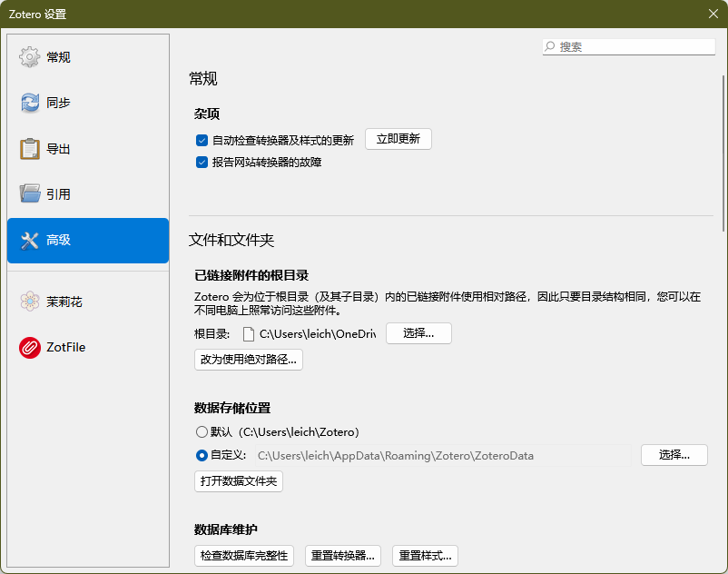728x574 pixels.
Task: Click the 杂项 heading
Action: [x=207, y=114]
